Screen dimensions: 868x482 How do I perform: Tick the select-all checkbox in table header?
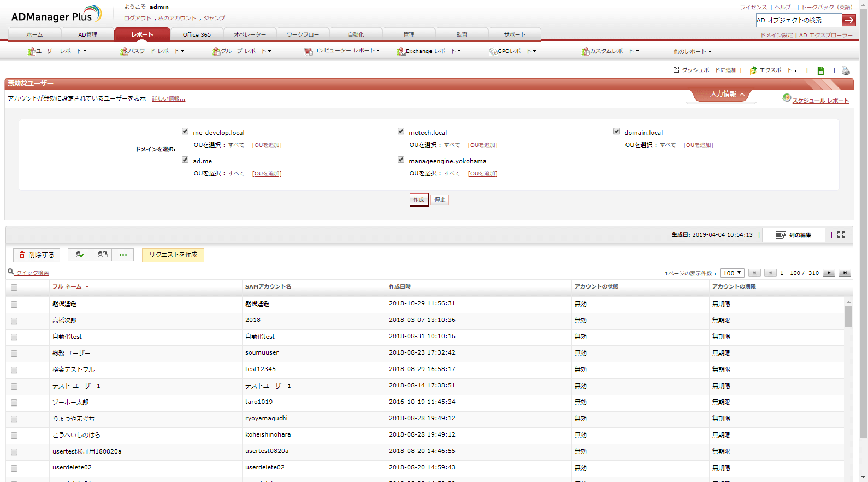click(x=14, y=287)
